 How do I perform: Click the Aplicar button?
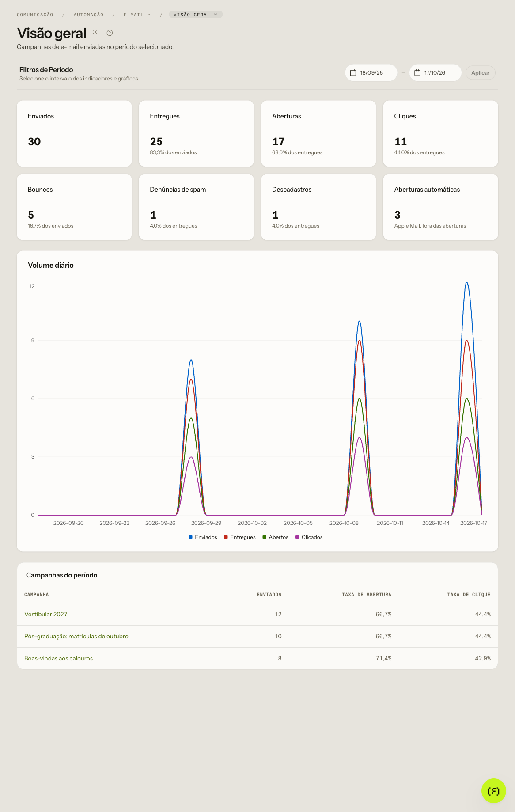pos(481,73)
